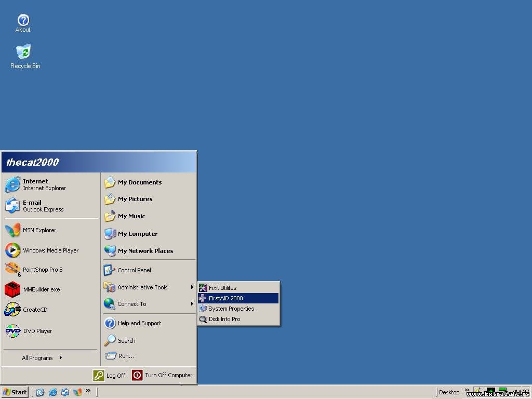Click the Start button on taskbar
Image resolution: width=532 pixels, height=399 pixels.
point(15,392)
